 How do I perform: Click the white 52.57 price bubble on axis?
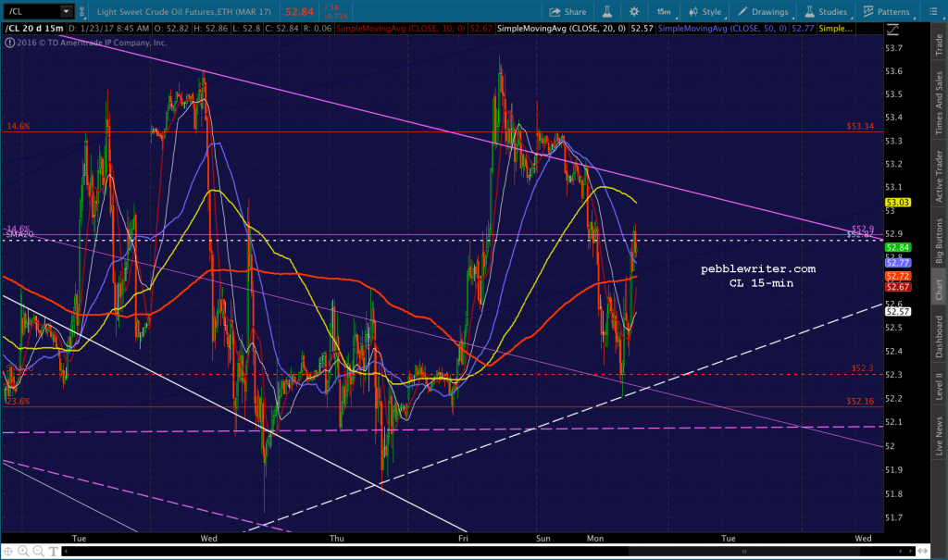[898, 312]
